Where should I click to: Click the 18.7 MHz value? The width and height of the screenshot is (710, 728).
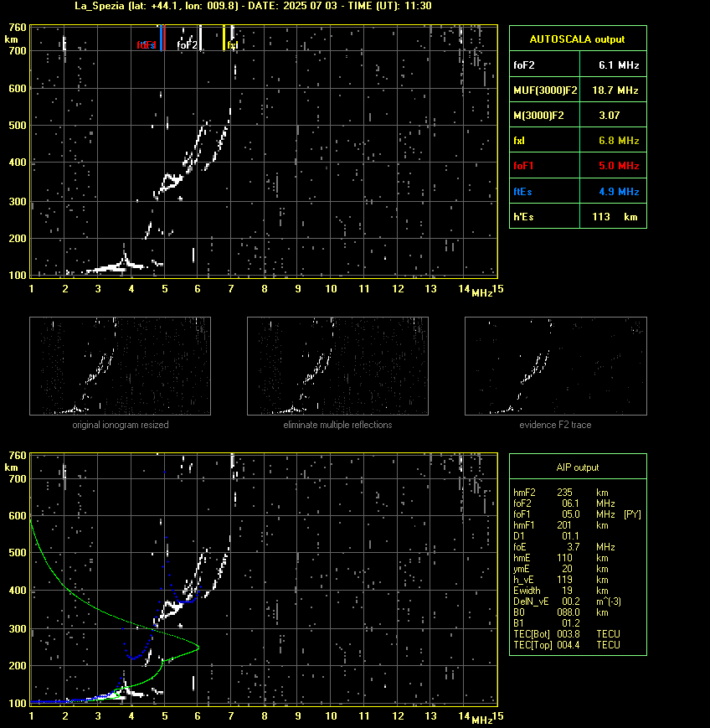[615, 90]
